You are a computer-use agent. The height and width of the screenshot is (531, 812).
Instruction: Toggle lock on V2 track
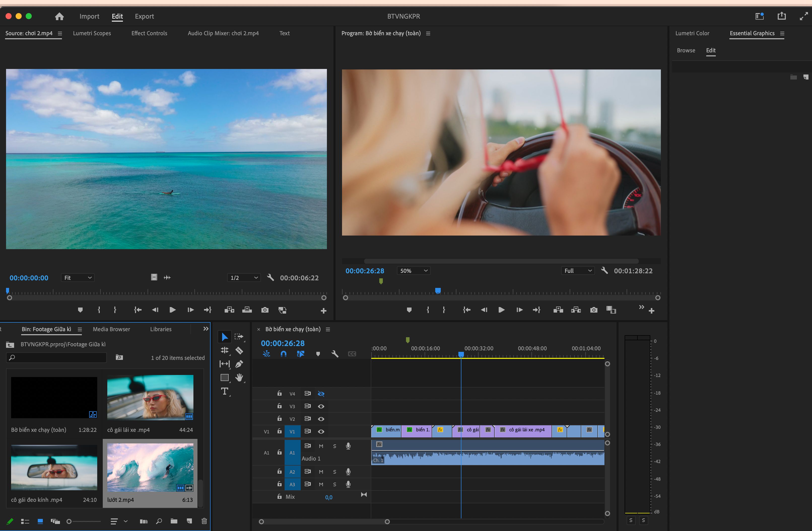(x=279, y=419)
